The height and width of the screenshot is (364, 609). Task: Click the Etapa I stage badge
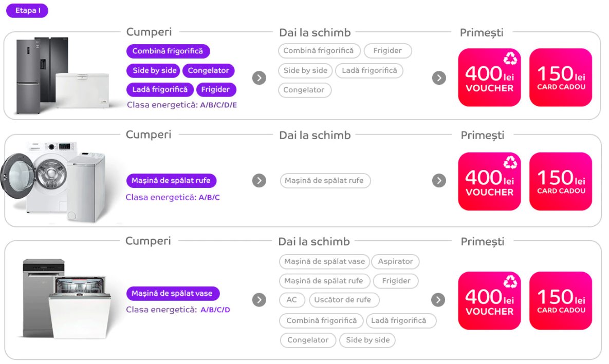27,10
